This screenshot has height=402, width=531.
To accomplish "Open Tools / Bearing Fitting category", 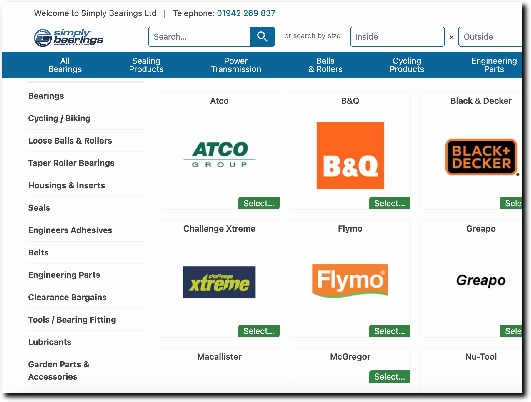I will [x=72, y=320].
